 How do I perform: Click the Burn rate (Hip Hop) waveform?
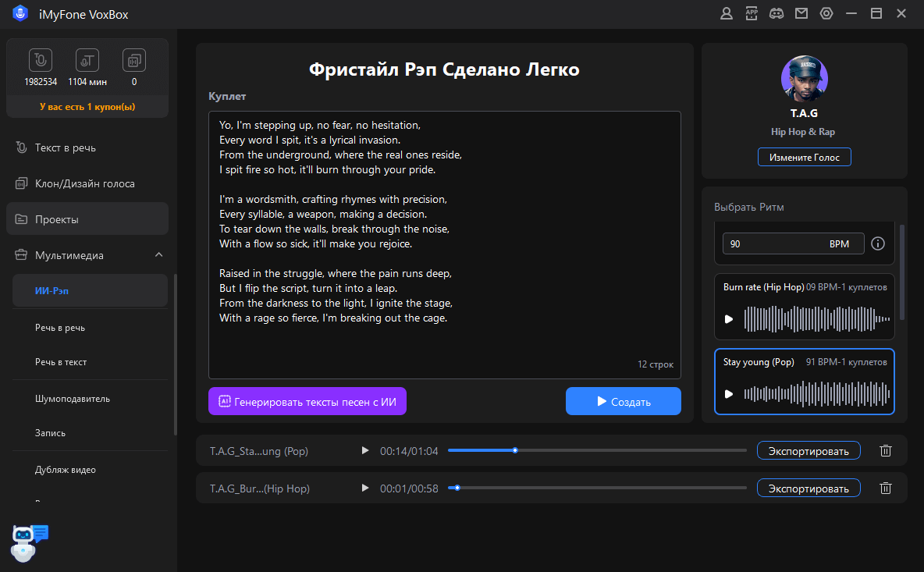[817, 319]
